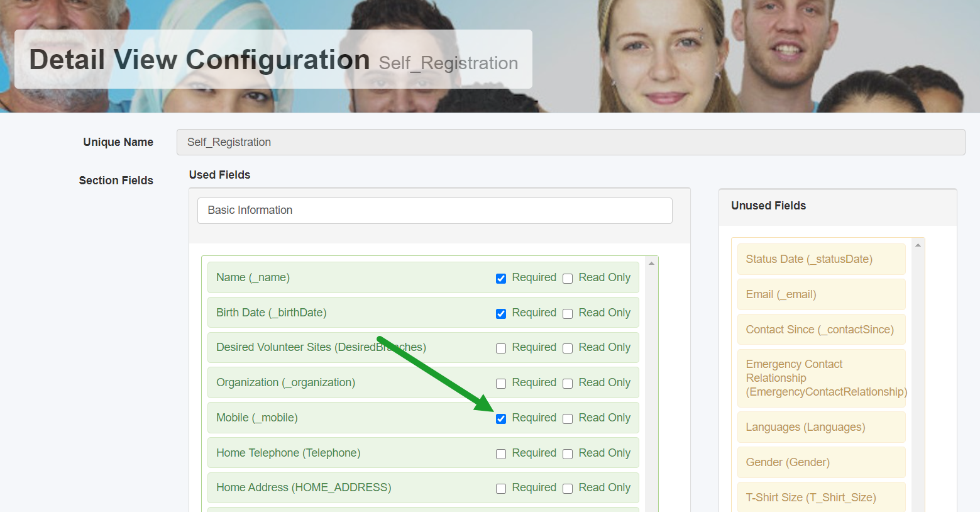The image size is (980, 512).
Task: Select the Birth Date (_birthDate) field row
Action: 423,313
